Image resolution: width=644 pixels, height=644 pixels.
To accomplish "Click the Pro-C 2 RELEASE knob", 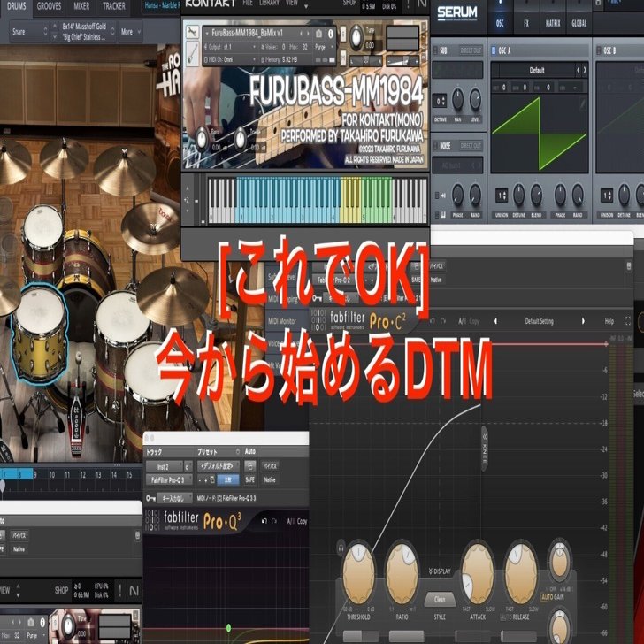I will point(521,573).
